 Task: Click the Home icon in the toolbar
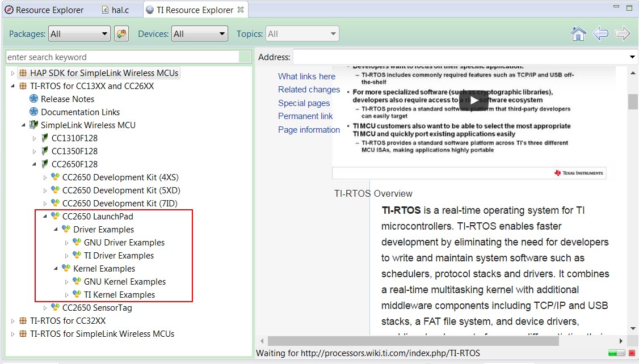(x=578, y=34)
